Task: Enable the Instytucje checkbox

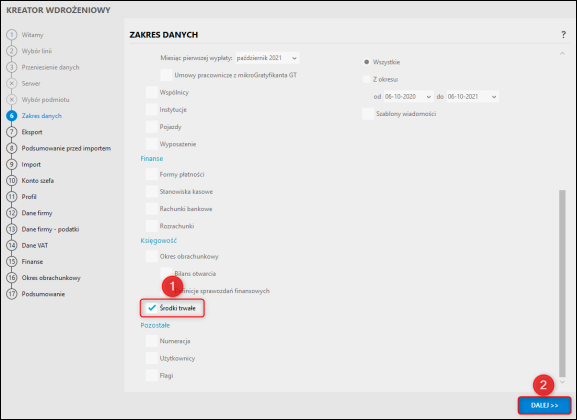Action: (152, 110)
